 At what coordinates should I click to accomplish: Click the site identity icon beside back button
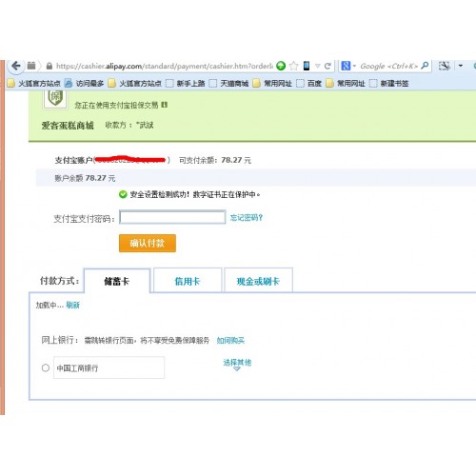pyautogui.click(x=31, y=66)
